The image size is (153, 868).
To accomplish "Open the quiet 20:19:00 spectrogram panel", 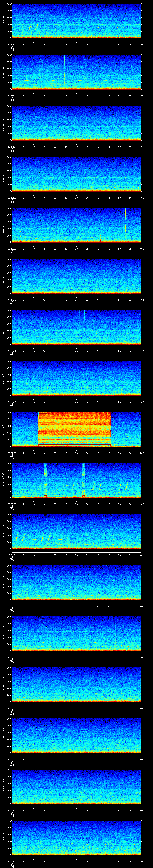I will [76, 276].
